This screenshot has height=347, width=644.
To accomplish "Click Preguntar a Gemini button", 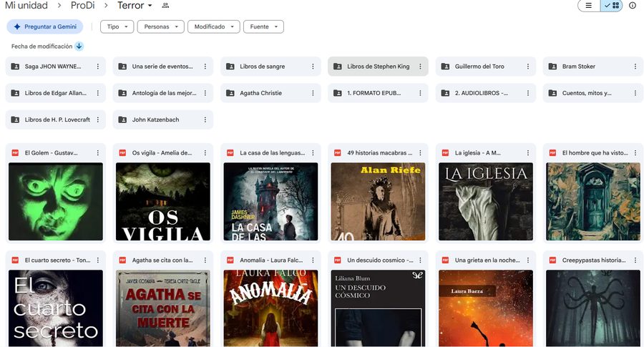I will click(45, 26).
